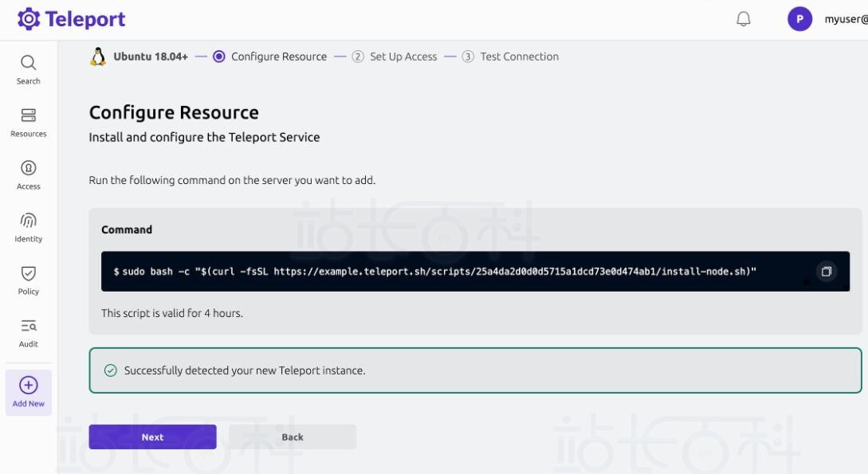Select the Identity fingerprint icon

click(28, 221)
